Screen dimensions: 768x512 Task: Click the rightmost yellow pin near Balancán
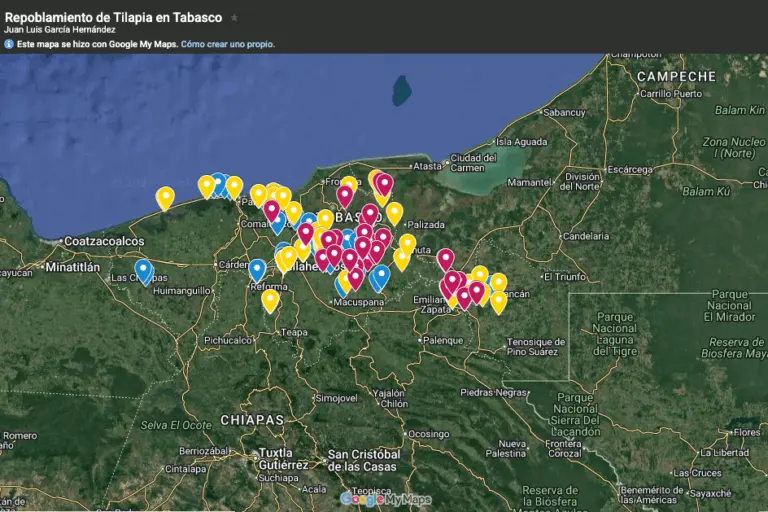[x=498, y=300]
